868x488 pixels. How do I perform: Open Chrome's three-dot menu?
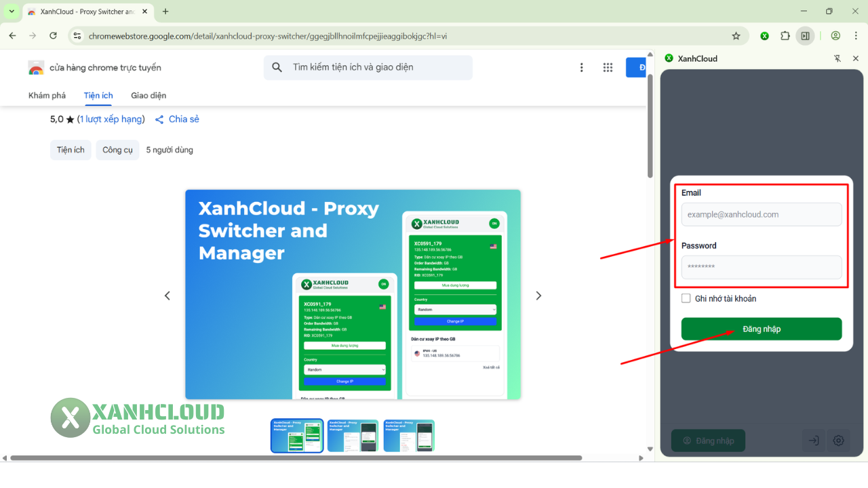tap(856, 36)
